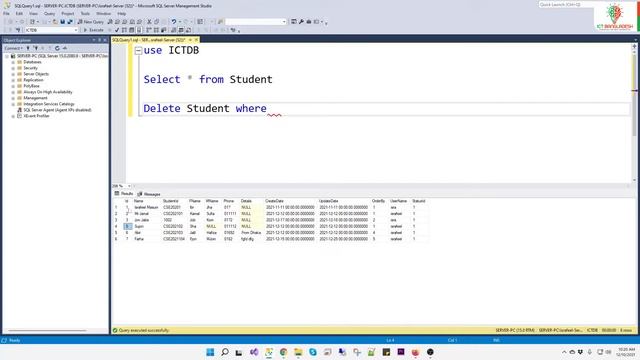Viewport: 640px width, 360px height.
Task: Open Skype from the taskbar
Action: [x=313, y=352]
